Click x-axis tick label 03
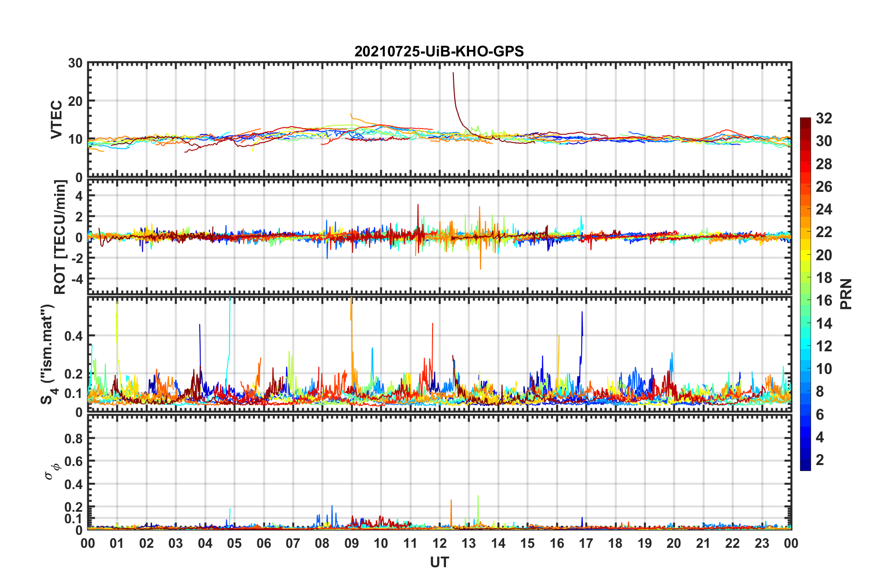The image size is (879, 588). 176,543
